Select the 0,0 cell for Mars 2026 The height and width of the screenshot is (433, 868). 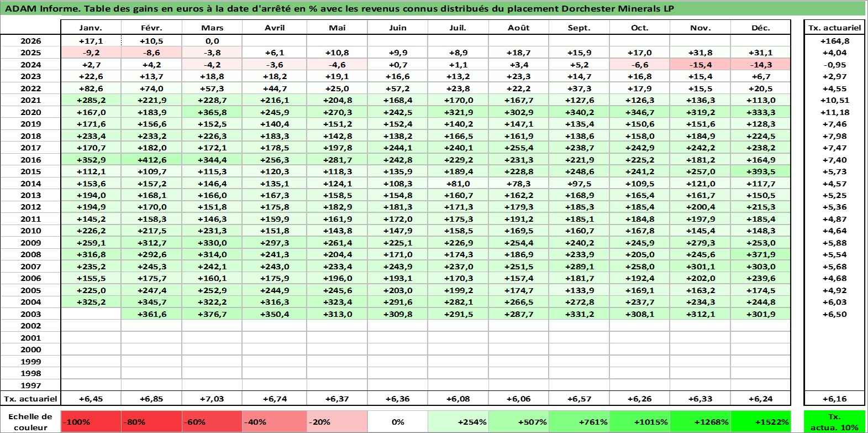[x=212, y=41]
